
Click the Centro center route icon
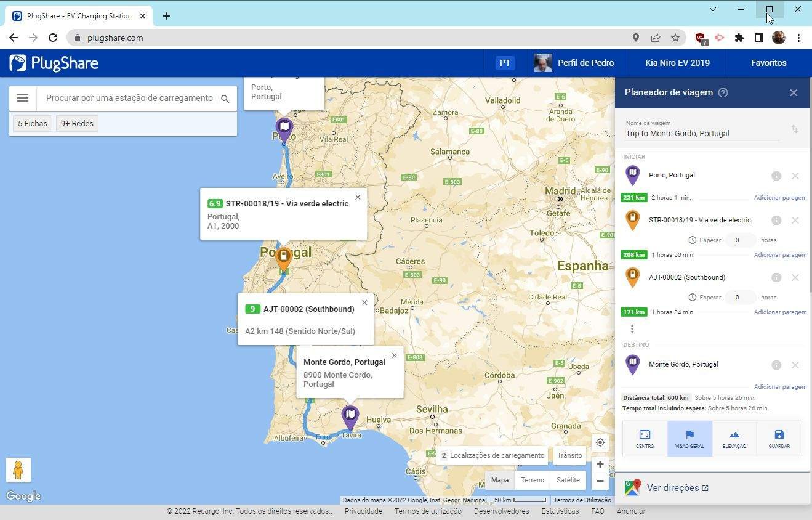(645, 439)
